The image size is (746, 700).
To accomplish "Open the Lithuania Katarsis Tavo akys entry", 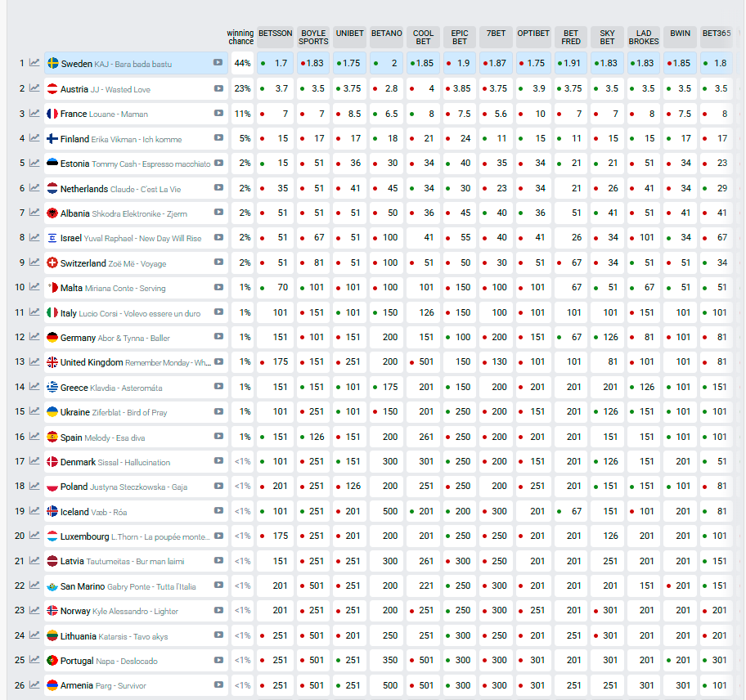I will [x=136, y=635].
